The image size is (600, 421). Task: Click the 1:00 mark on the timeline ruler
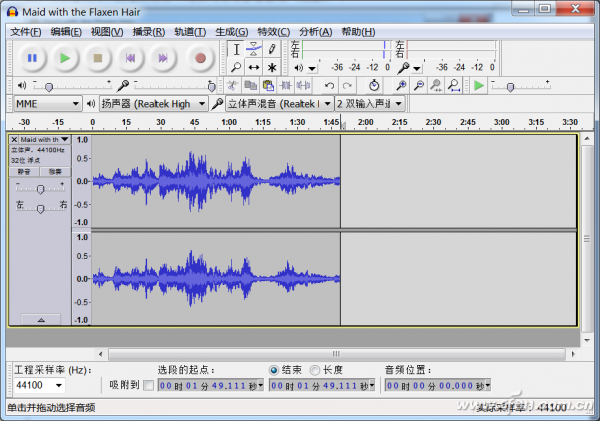click(229, 122)
